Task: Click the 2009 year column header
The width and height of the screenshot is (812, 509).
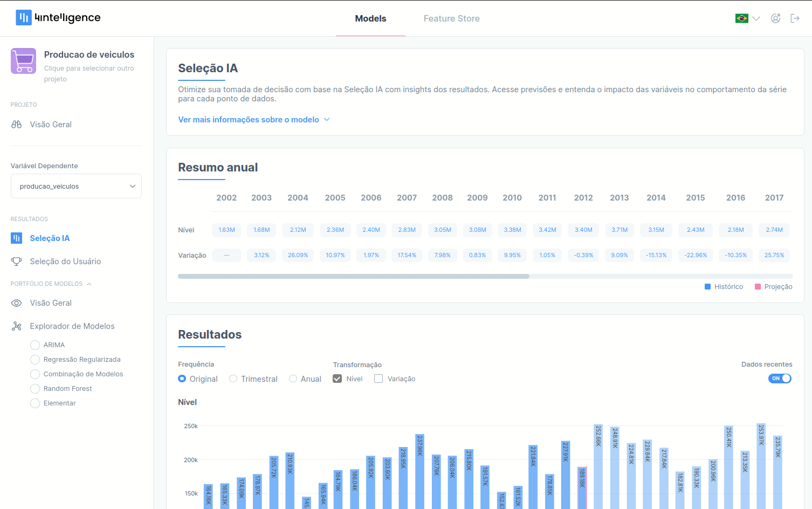Action: 477,198
